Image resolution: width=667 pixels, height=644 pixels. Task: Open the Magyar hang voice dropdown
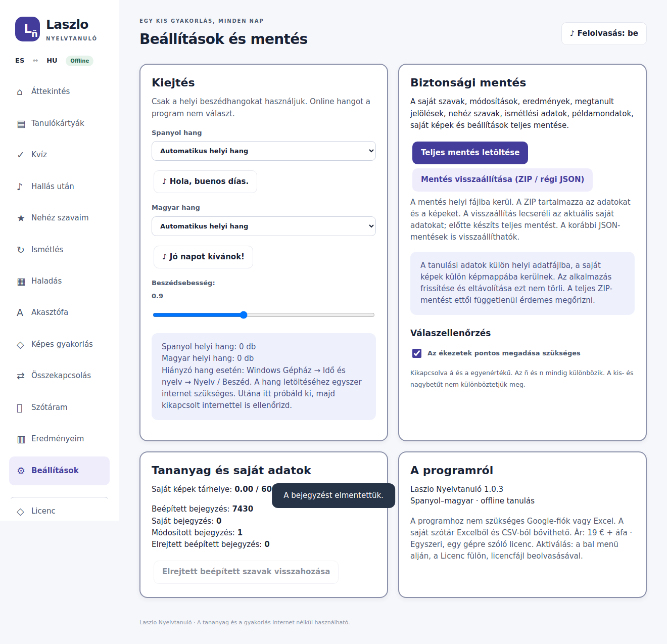tap(264, 226)
